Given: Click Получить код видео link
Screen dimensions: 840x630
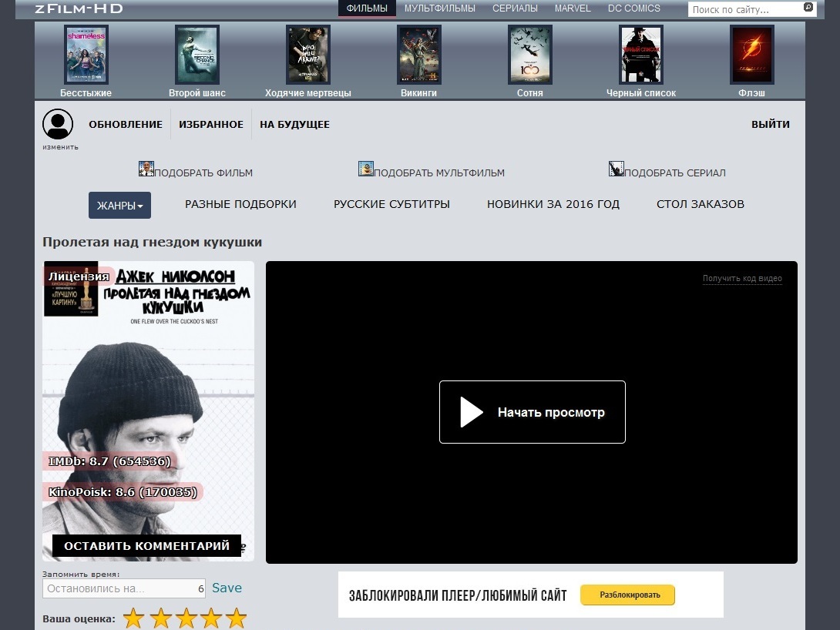Looking at the screenshot, I should [x=742, y=278].
